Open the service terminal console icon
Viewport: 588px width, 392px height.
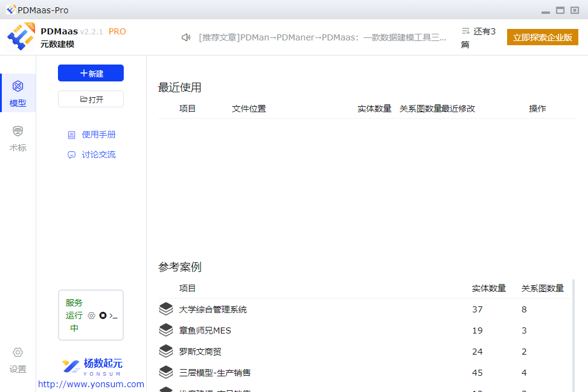[113, 316]
